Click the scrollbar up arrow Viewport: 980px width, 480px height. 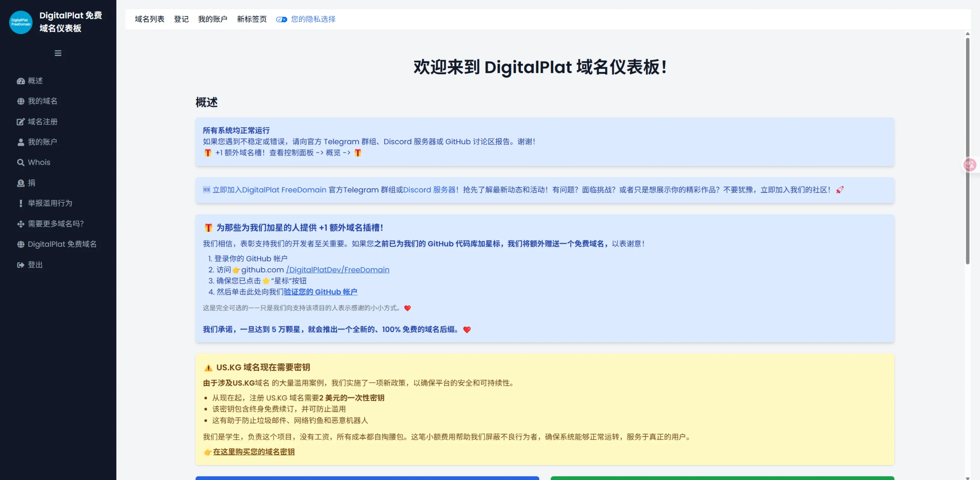[967, 34]
